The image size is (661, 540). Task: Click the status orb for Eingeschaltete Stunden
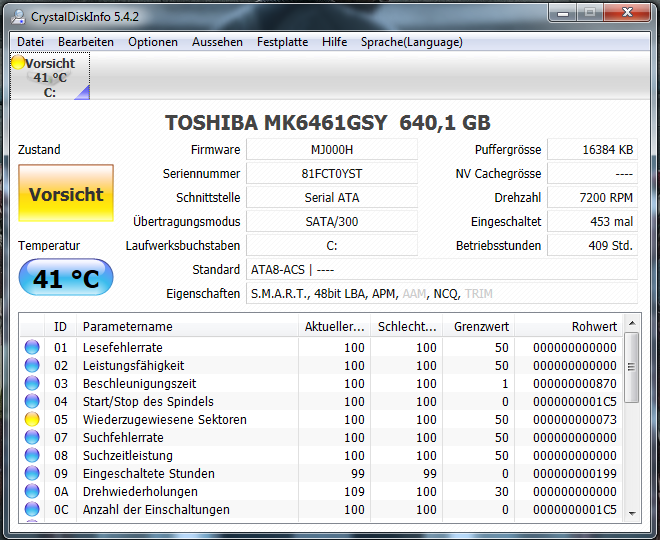(32, 473)
